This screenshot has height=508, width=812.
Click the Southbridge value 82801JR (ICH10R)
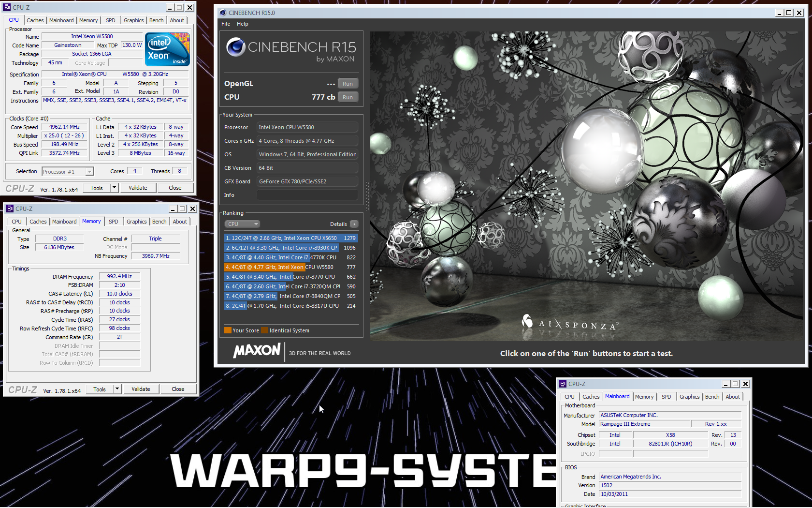coord(670,444)
